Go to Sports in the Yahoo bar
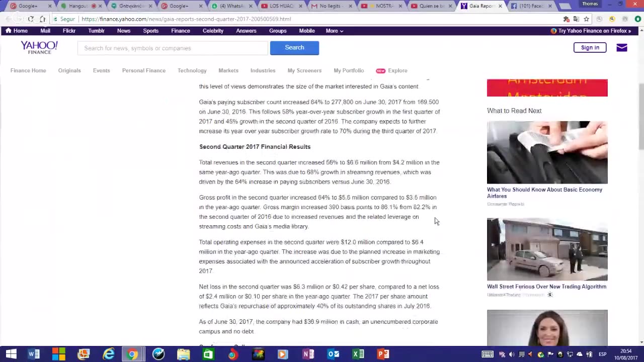The height and width of the screenshot is (362, 644). tap(150, 31)
